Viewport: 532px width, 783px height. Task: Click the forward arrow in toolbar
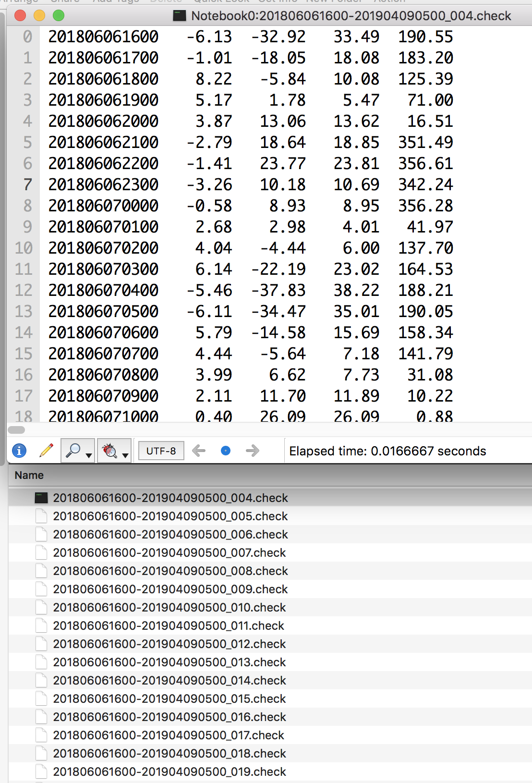(x=252, y=451)
